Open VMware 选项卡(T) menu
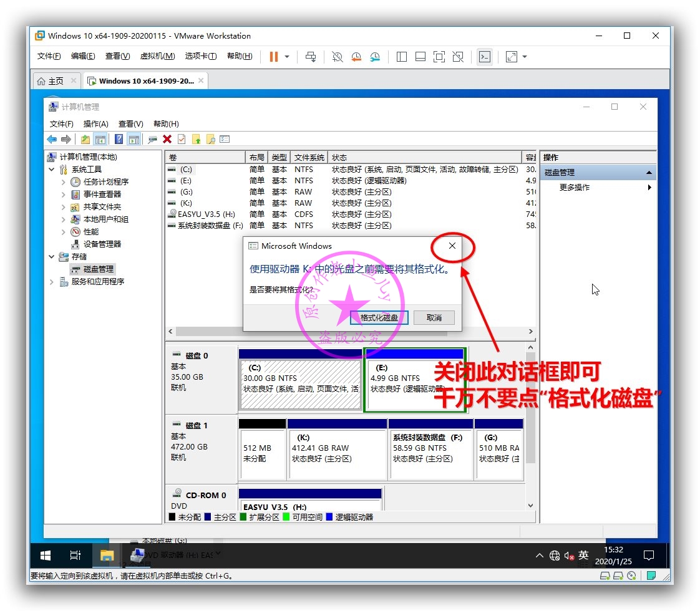The width and height of the screenshot is (700, 611). [201, 56]
